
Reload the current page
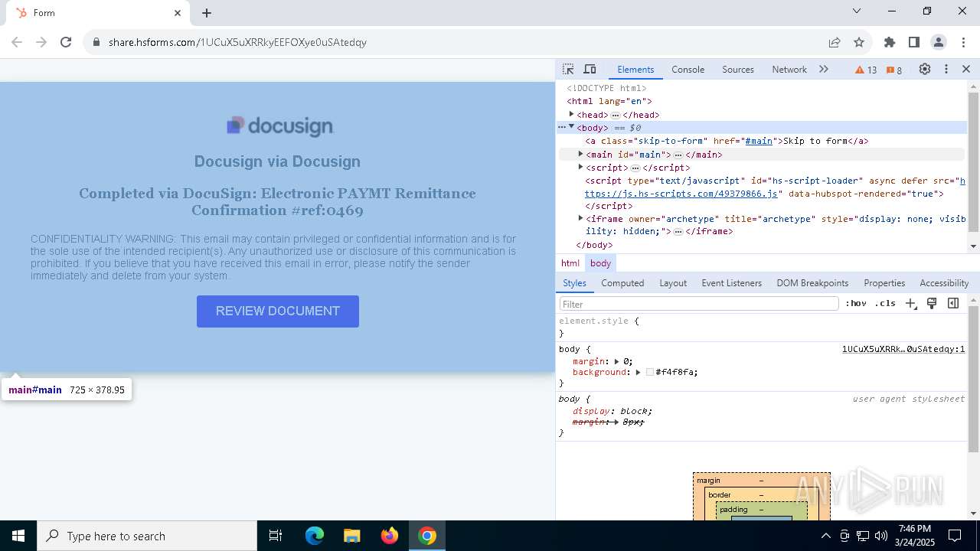pos(66,42)
